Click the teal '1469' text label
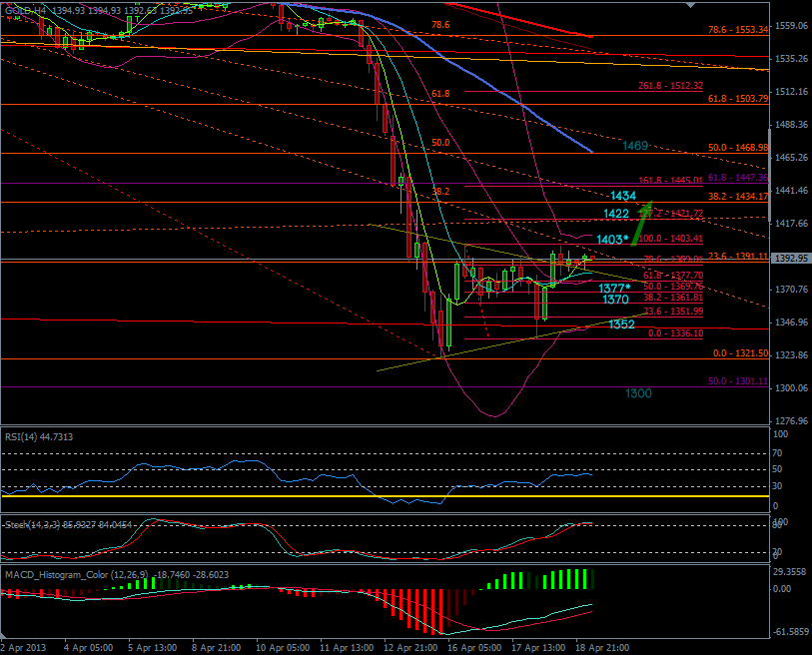 (635, 146)
